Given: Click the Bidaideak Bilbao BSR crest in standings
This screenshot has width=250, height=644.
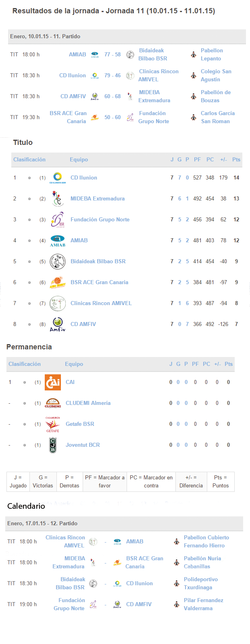Looking at the screenshot, I should (x=58, y=262).
